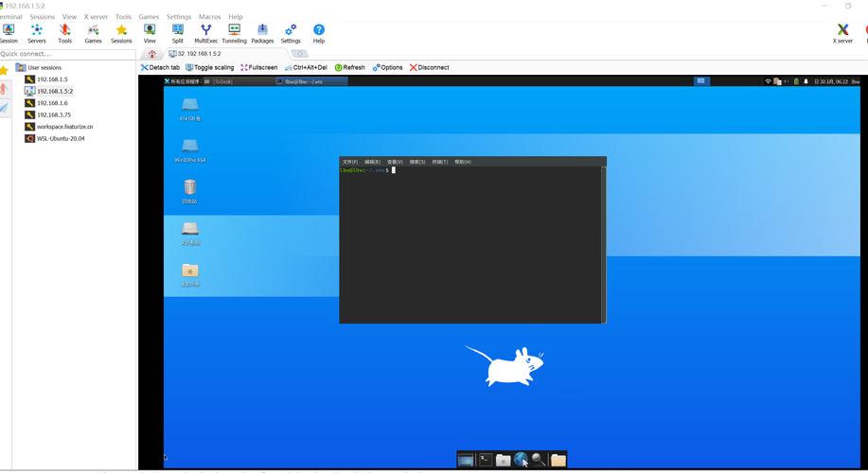Click the MultiExec toolbar icon

[205, 33]
